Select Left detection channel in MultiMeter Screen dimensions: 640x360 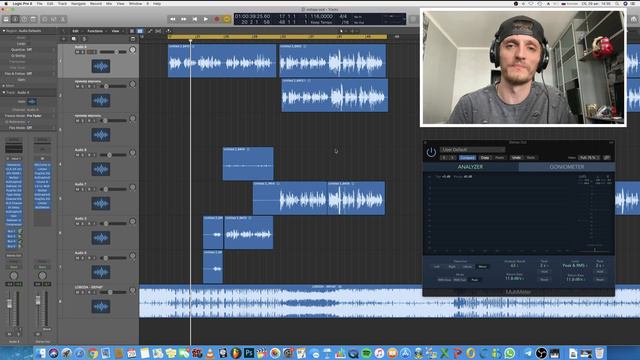click(437, 267)
